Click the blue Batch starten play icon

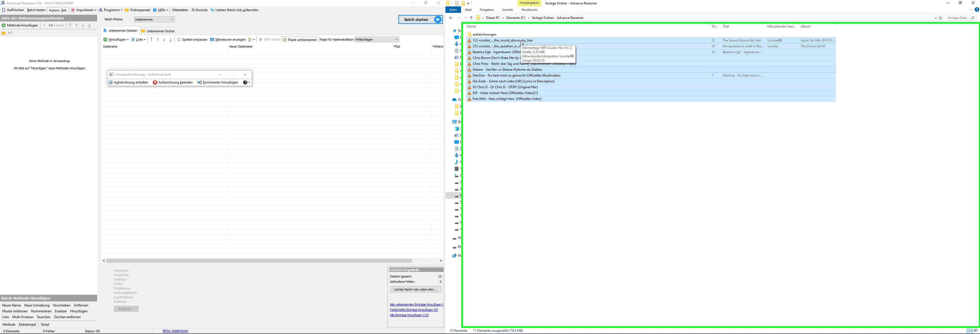[438, 20]
